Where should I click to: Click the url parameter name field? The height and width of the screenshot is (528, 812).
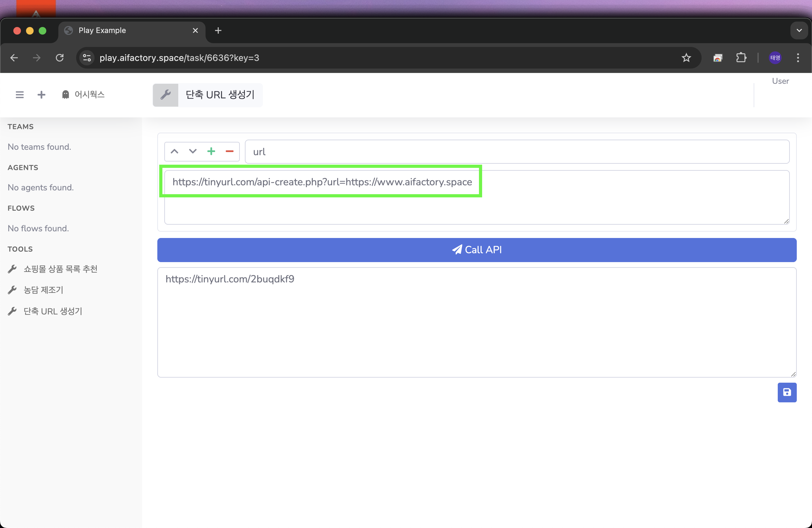(x=517, y=152)
